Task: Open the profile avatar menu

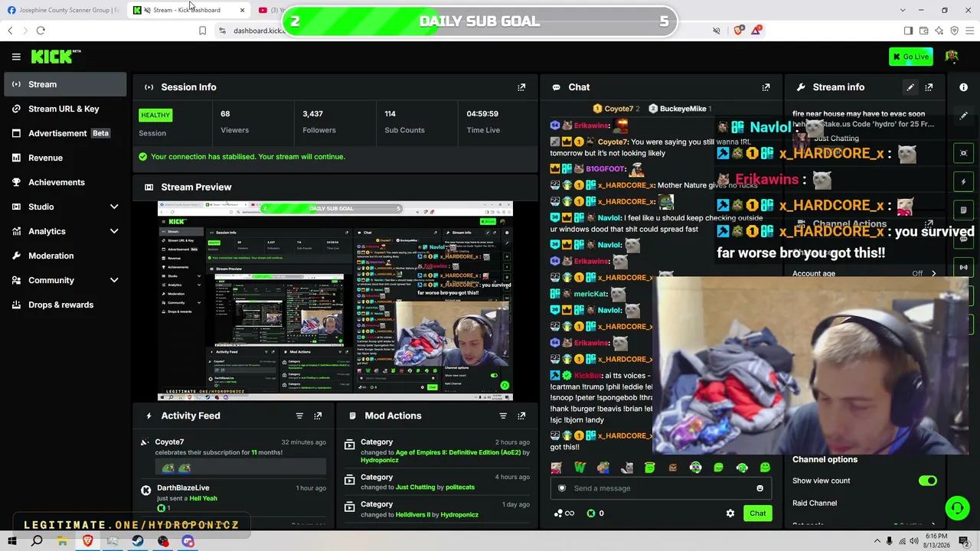Action: coord(952,57)
